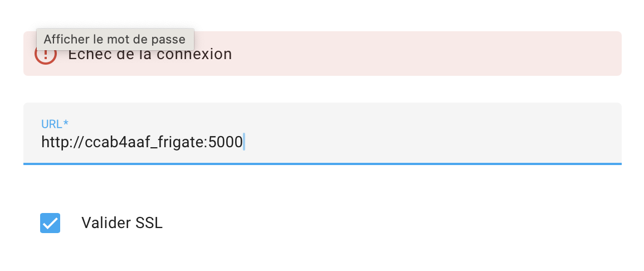Viewport: 644px width, 271px height.
Task: Click the asterisk after the URL label
Action: coord(66,123)
